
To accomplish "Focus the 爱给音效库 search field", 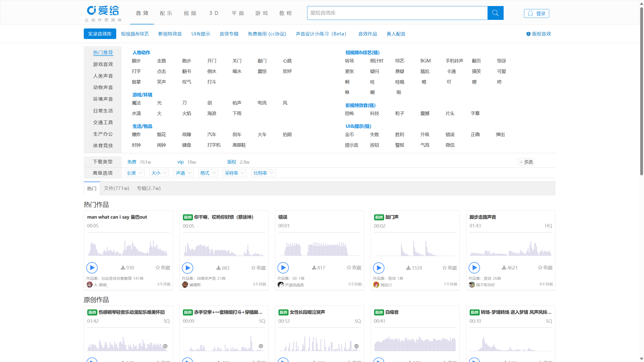I will coord(397,13).
